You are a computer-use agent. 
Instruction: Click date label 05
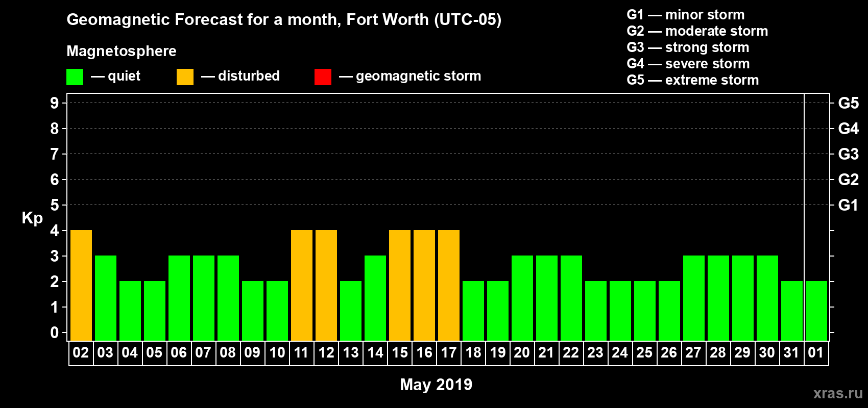tap(154, 353)
